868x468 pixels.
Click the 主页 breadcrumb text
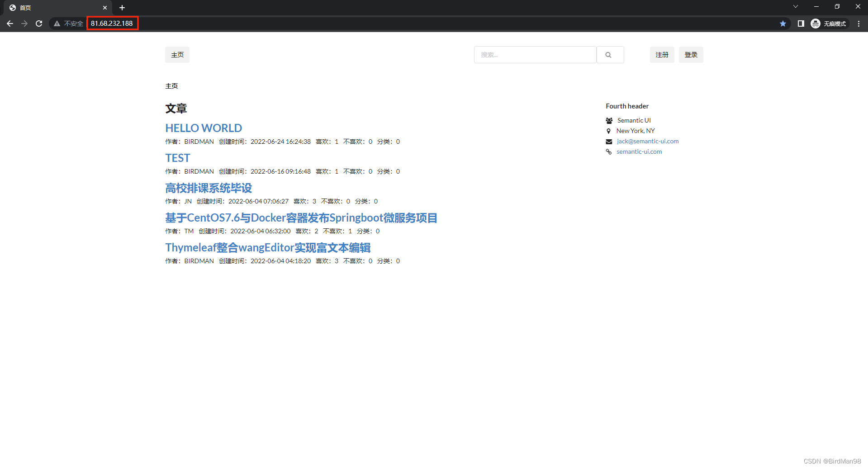(171, 86)
